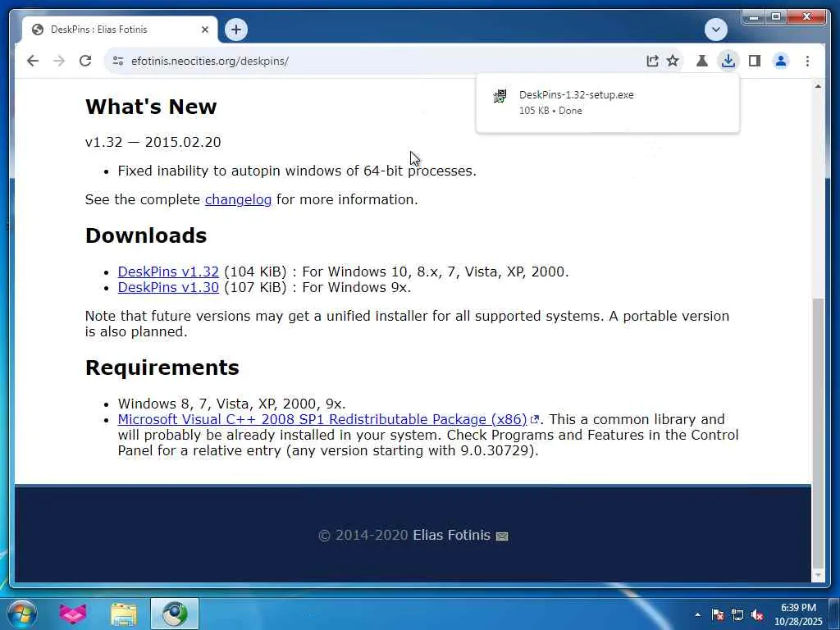Expand the tab search dropdown

[x=715, y=30]
